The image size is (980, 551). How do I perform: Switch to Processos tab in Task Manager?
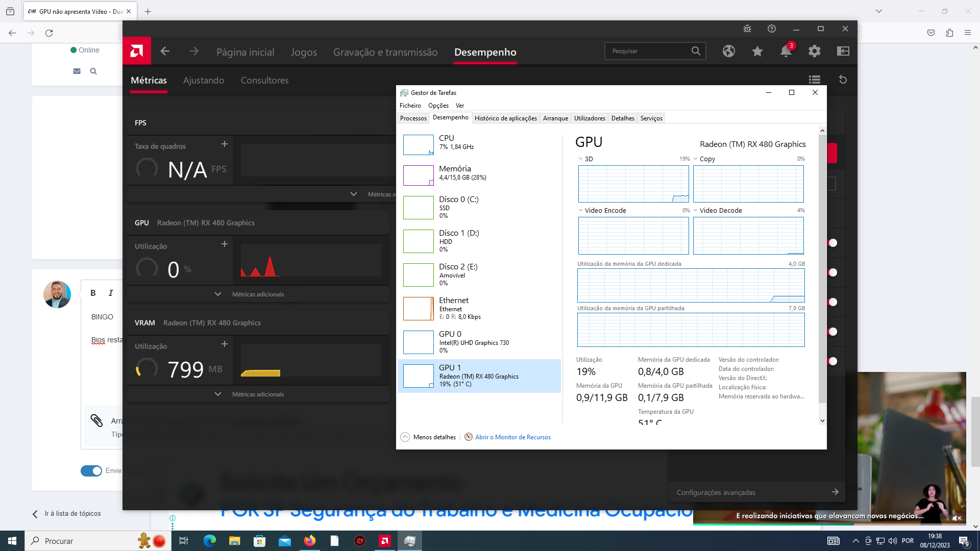(413, 118)
